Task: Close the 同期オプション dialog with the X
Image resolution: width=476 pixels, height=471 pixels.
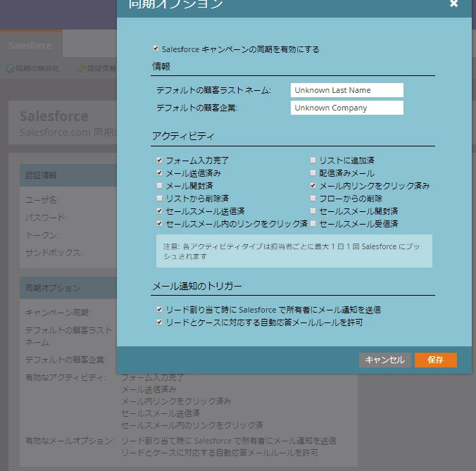Action: [453, 4]
